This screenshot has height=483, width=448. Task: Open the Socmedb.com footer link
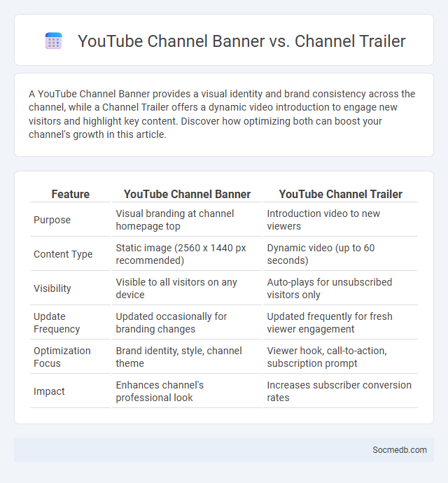pos(400,449)
